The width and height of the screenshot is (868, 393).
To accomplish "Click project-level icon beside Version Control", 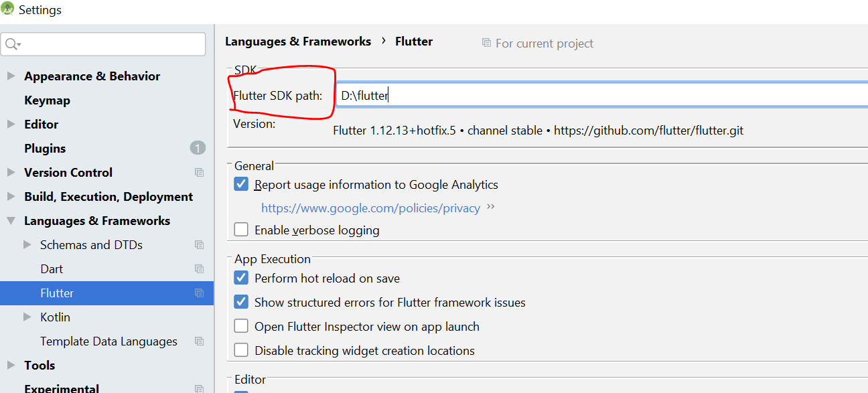I will pyautogui.click(x=199, y=173).
